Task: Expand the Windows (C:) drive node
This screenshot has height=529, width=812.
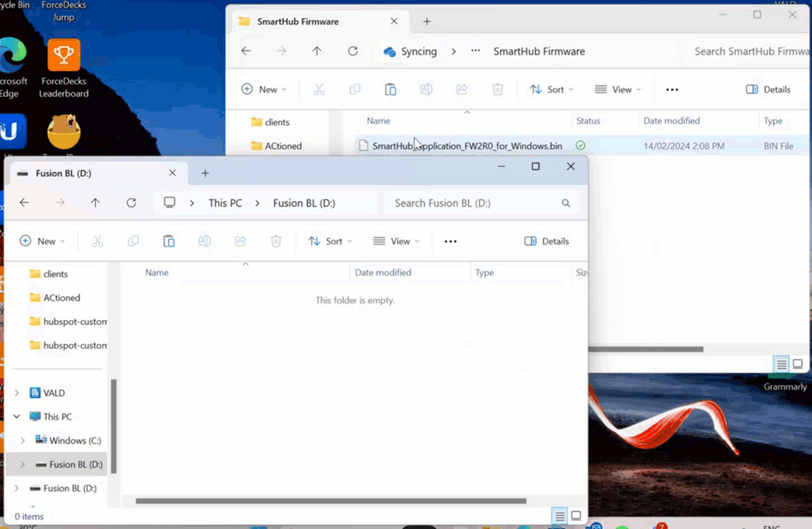Action: tap(22, 440)
